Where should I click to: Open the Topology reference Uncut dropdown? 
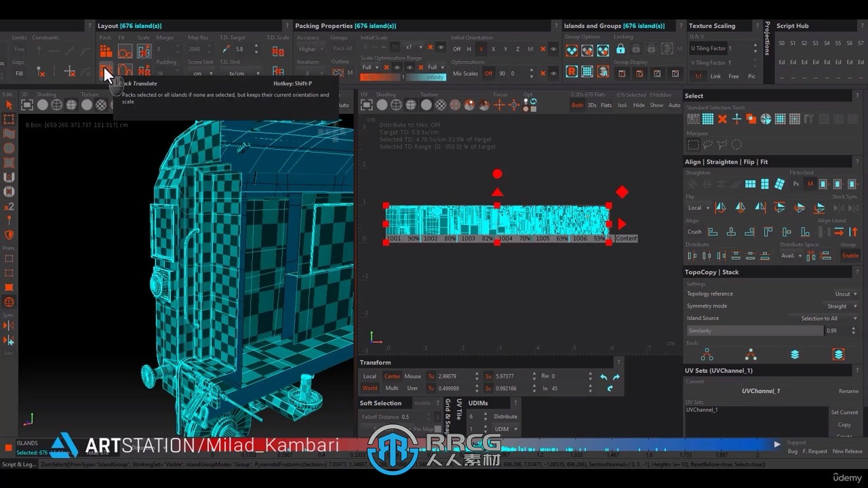[845, 293]
